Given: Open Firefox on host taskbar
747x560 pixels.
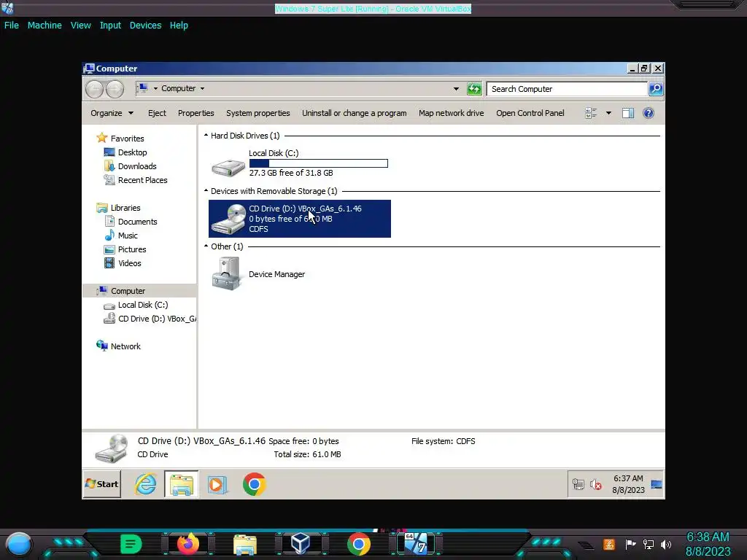Looking at the screenshot, I should (187, 544).
